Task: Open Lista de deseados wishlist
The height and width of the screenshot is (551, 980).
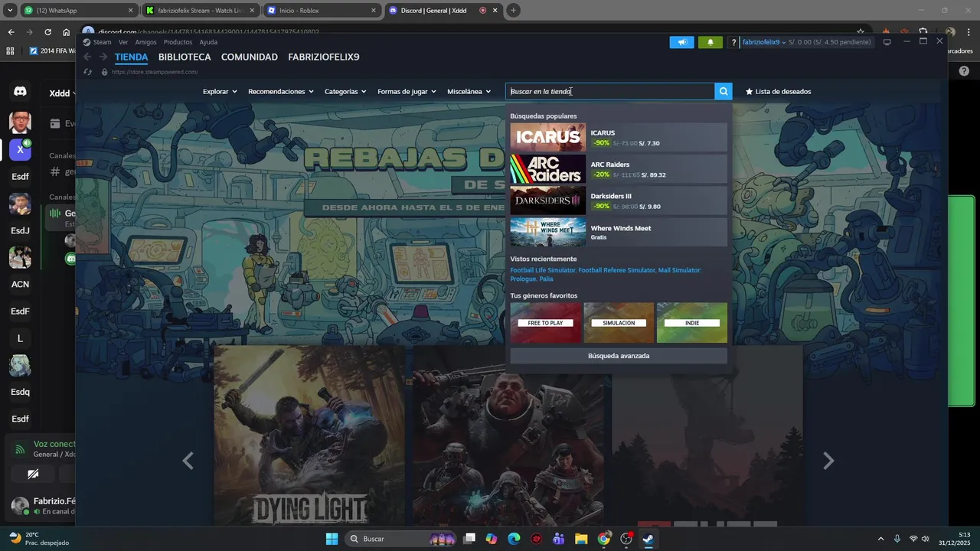Action: [x=778, y=91]
